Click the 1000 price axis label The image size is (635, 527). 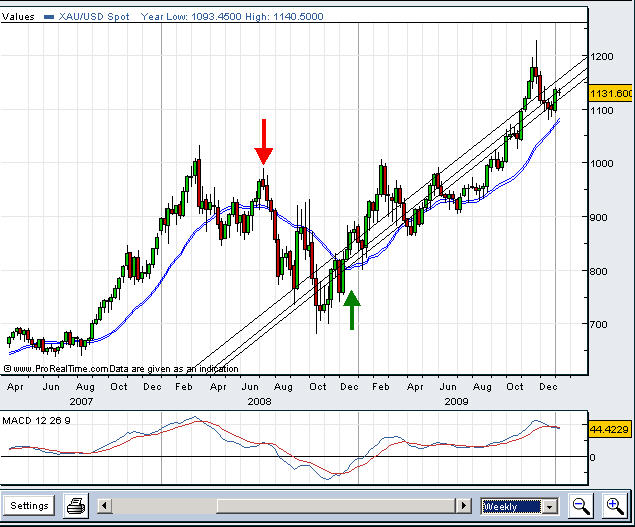pyautogui.click(x=602, y=163)
